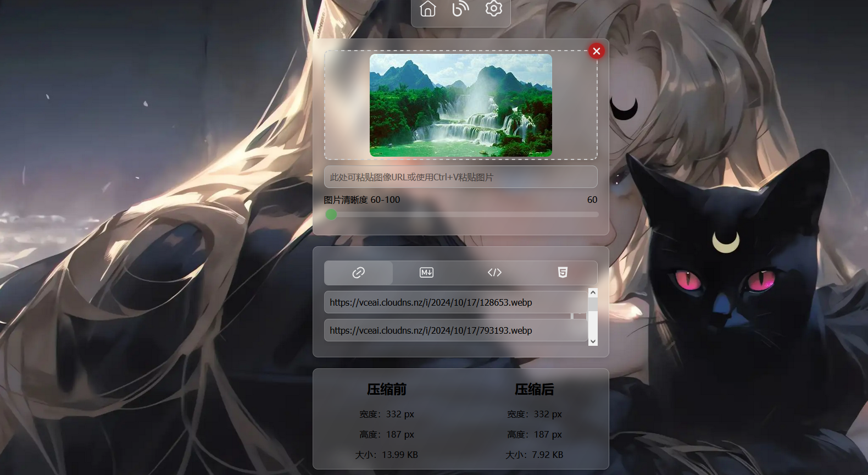
Task: Click the empty dashed upload area left of thumbnail
Action: tap(347, 105)
